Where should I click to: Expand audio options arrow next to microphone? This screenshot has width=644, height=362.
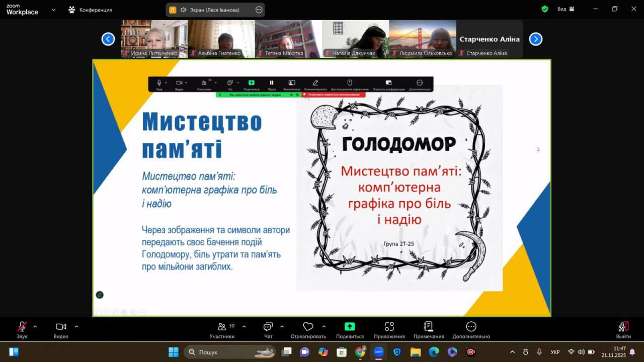pyautogui.click(x=35, y=326)
